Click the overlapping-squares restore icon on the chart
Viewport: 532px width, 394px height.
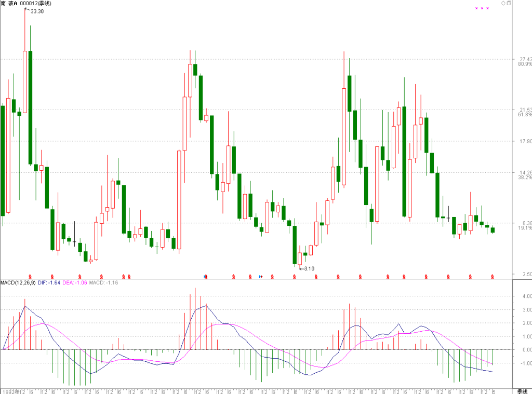[x=509, y=3]
